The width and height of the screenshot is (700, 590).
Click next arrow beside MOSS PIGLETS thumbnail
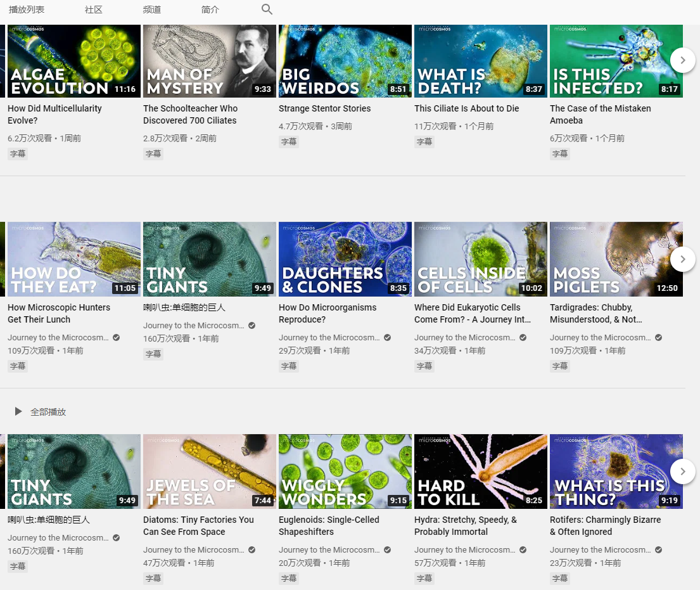pos(683,259)
